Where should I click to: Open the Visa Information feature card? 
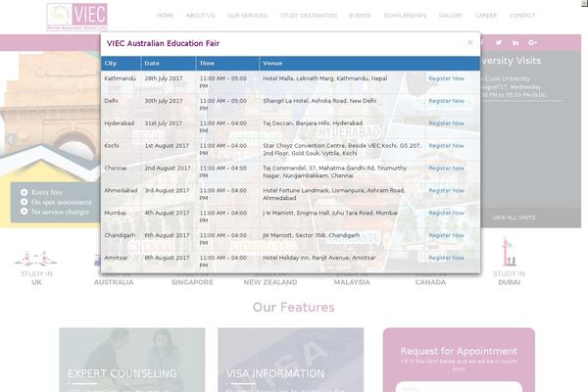pyautogui.click(x=291, y=360)
